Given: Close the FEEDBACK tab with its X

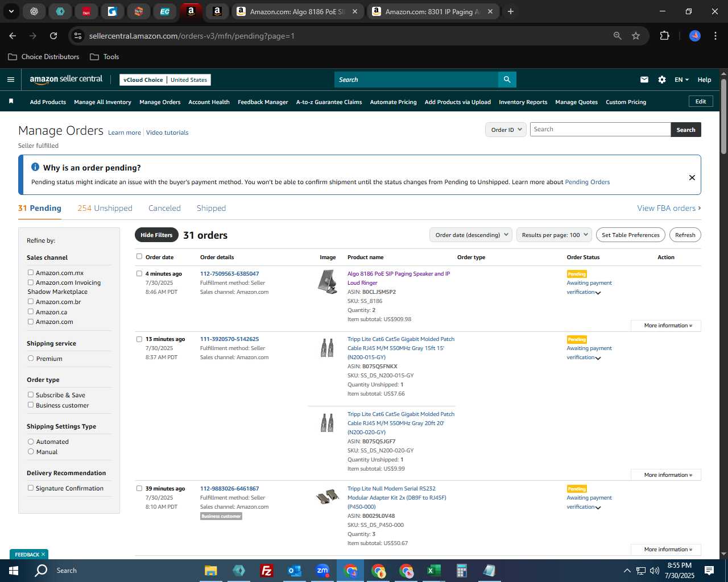Looking at the screenshot, I should [43, 554].
